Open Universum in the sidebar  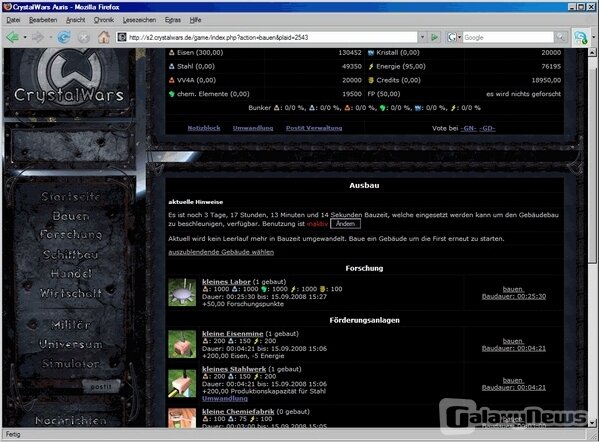pyautogui.click(x=71, y=344)
